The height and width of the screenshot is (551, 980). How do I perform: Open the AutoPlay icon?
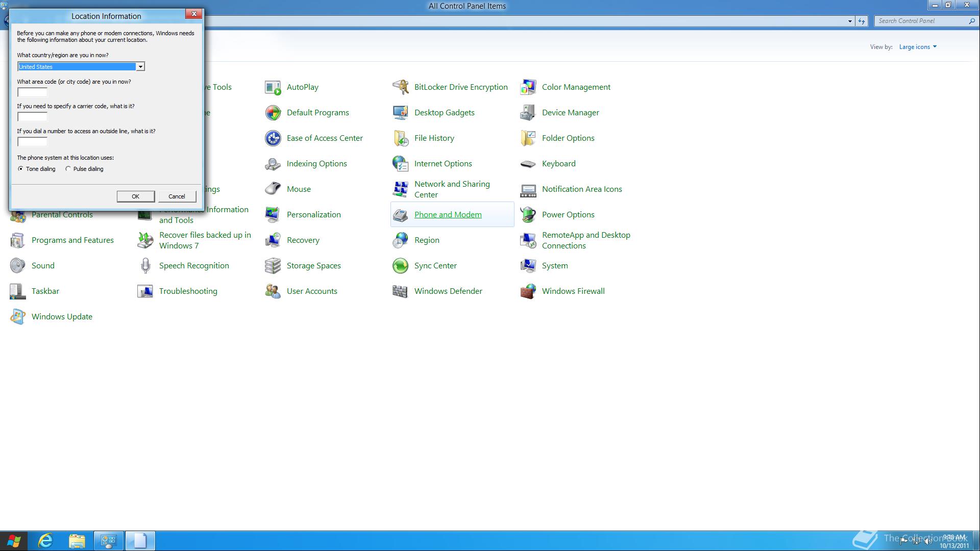(x=273, y=87)
